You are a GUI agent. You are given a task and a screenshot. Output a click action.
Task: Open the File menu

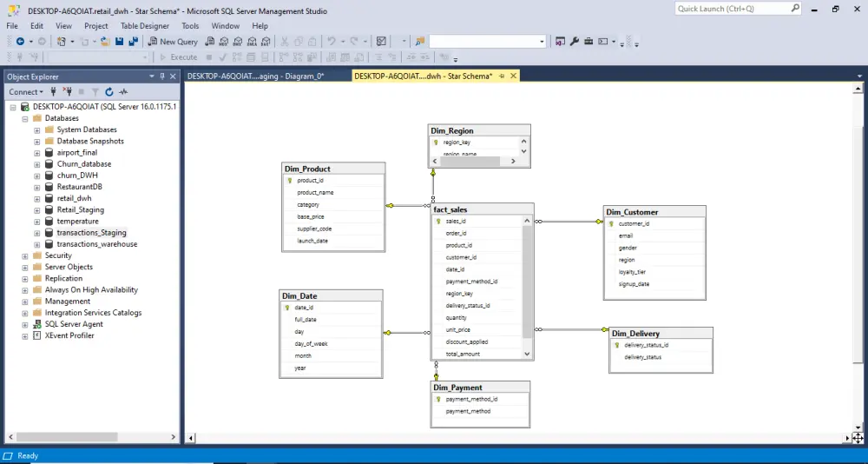point(12,25)
